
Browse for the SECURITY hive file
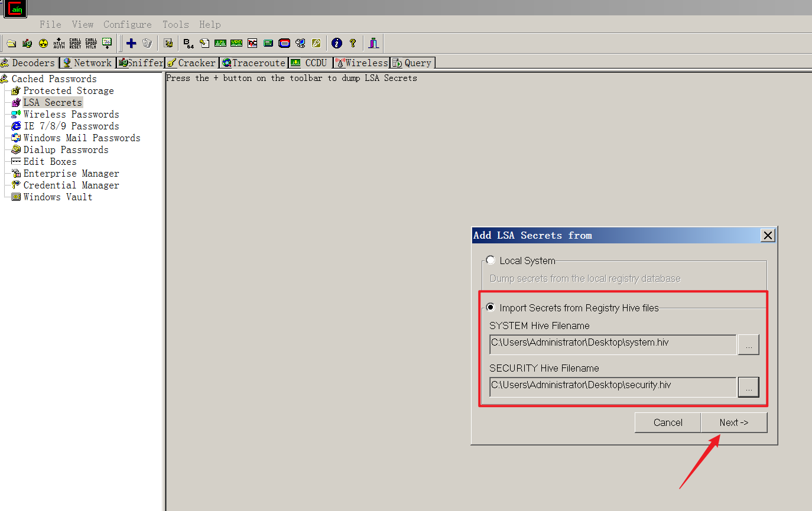[x=748, y=387]
